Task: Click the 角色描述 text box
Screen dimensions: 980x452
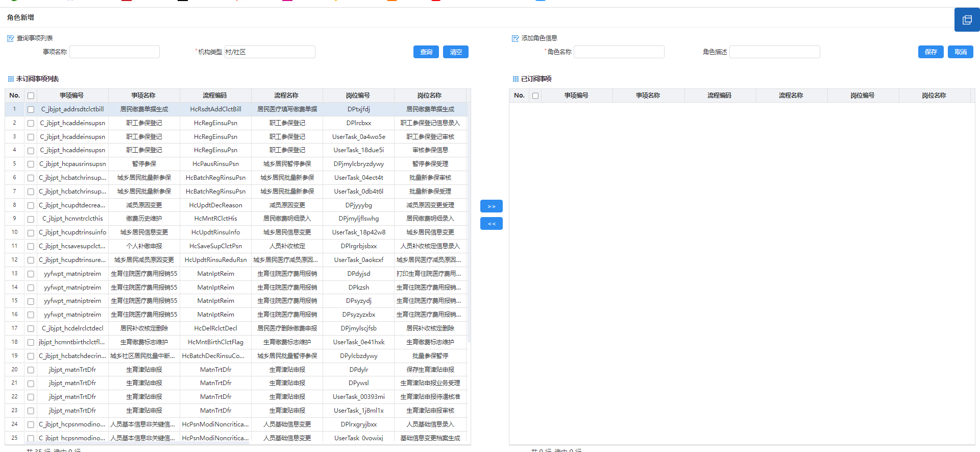Action: tap(774, 52)
